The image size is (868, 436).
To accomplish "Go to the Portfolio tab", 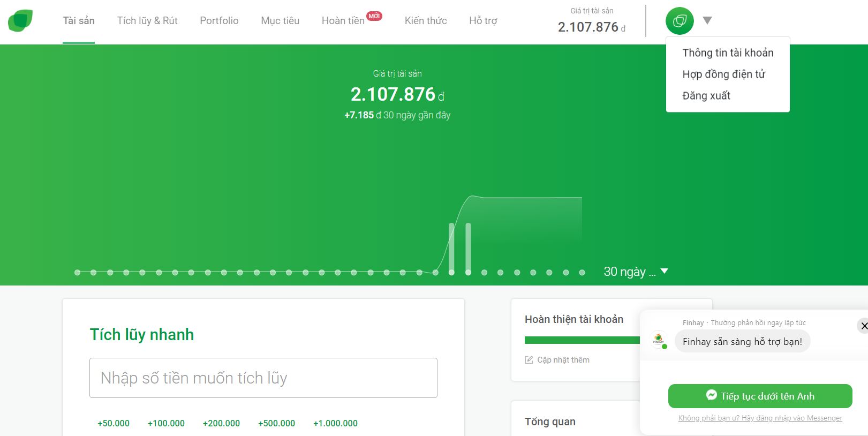I will [219, 21].
